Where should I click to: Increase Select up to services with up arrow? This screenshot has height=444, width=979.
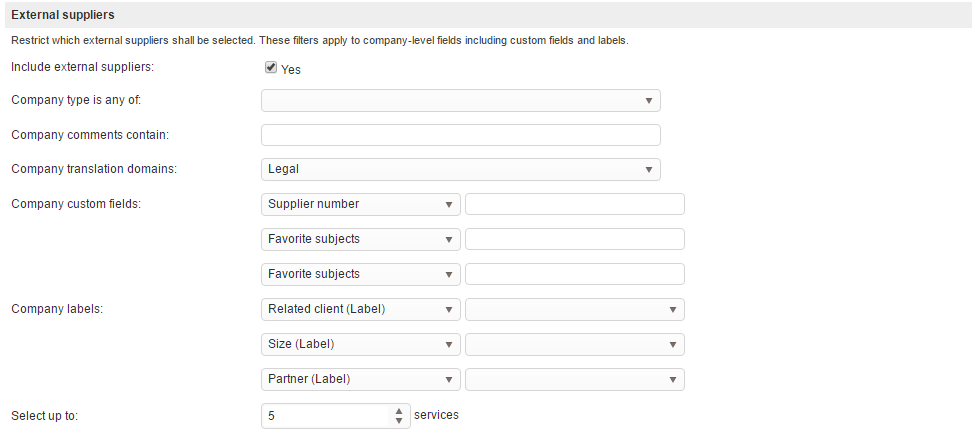tap(399, 410)
